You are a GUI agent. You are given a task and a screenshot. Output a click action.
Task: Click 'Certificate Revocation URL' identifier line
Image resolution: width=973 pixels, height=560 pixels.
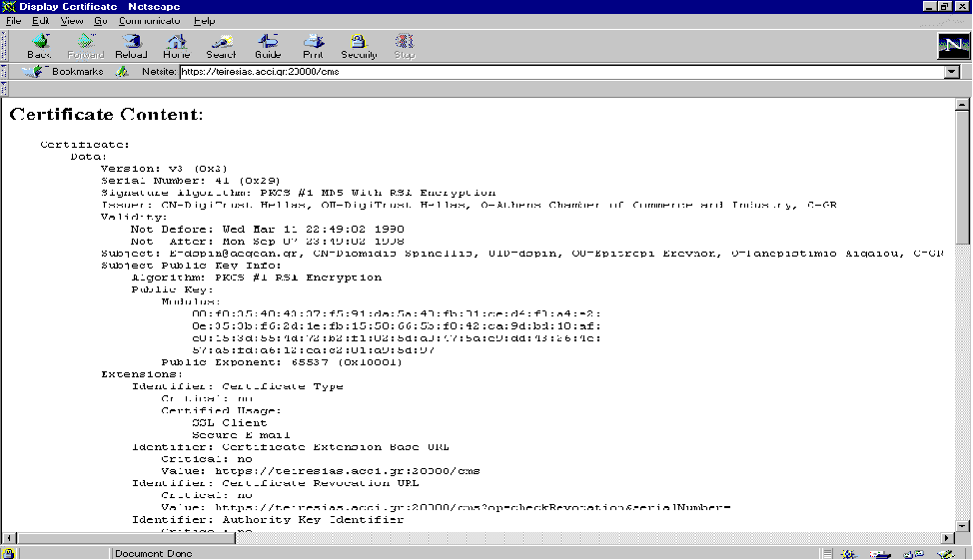(275, 483)
